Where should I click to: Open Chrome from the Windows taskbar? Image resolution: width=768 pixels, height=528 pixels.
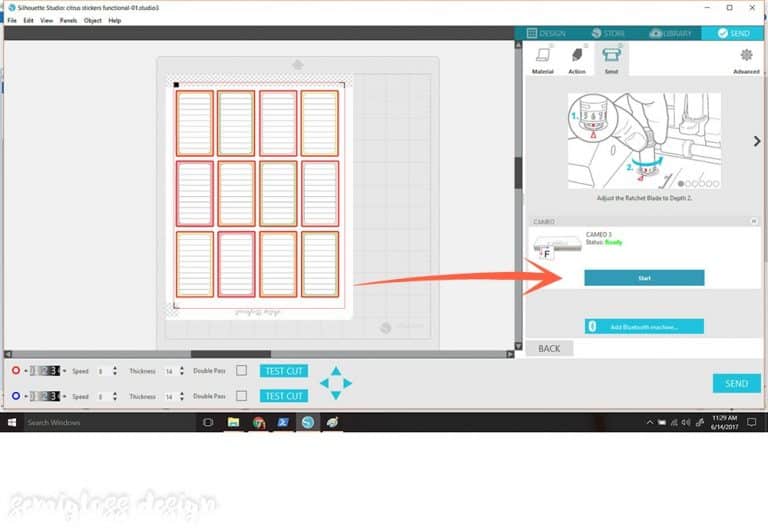(x=258, y=423)
